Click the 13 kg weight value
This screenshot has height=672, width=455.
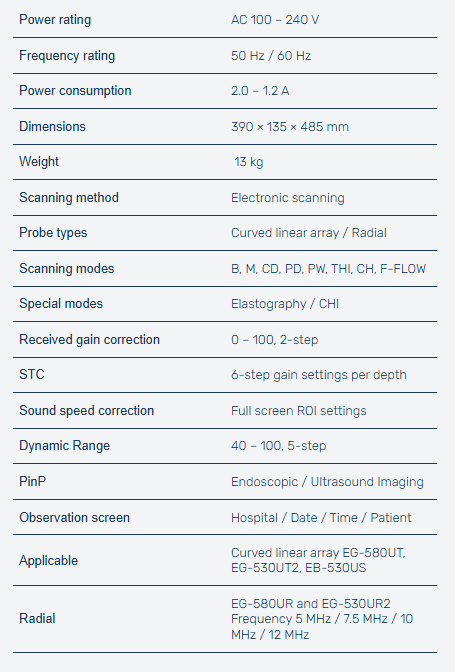pyautogui.click(x=248, y=162)
